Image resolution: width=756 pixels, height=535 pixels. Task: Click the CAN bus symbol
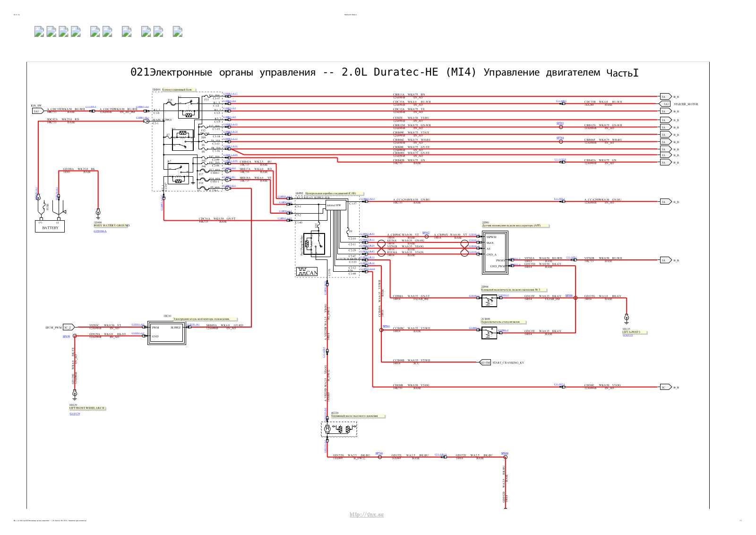(x=307, y=272)
